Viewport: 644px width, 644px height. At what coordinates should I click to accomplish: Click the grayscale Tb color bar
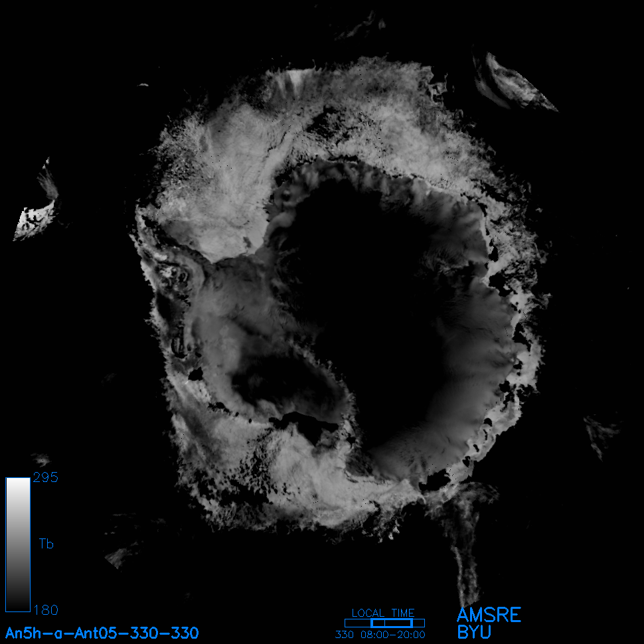coord(18,544)
